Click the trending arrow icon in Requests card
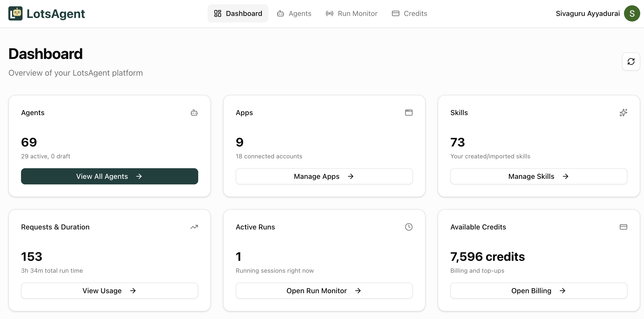Viewport: 644px width, 319px height. tap(194, 227)
